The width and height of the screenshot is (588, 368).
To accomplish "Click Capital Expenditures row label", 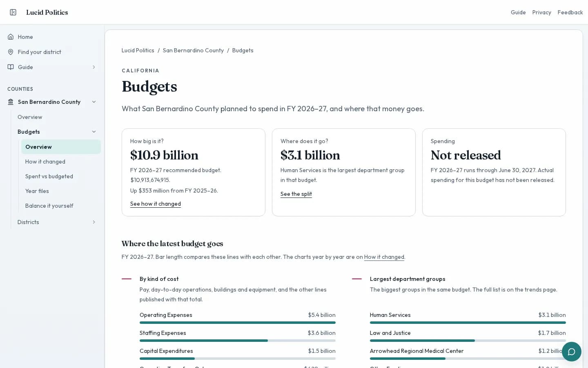I will tap(166, 351).
